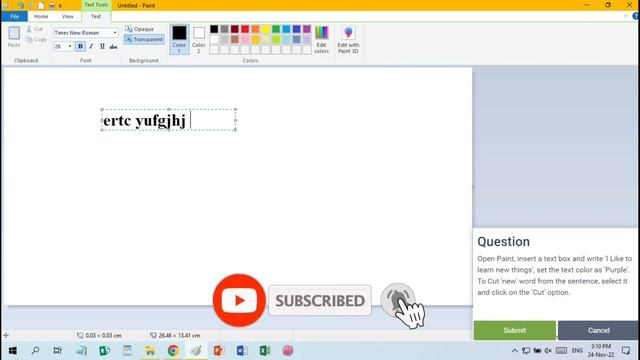Collapse the ribbon using the chevron

[626, 16]
